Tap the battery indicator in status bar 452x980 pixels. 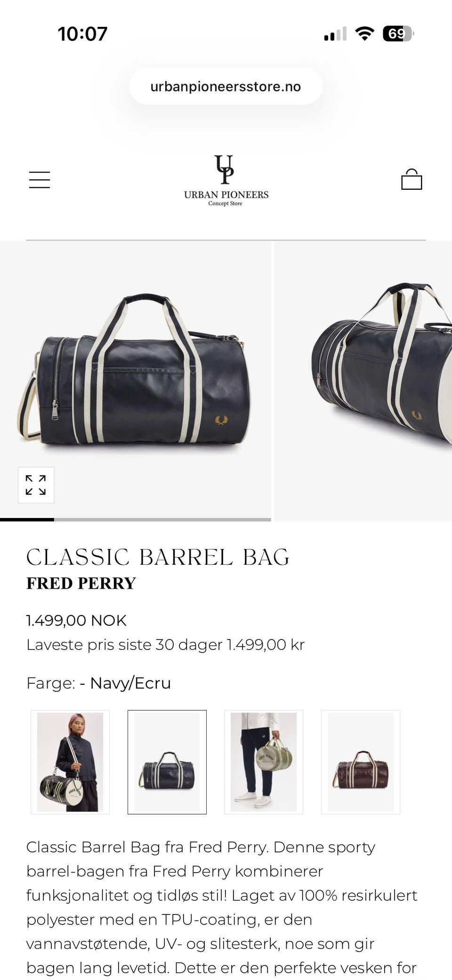[399, 33]
